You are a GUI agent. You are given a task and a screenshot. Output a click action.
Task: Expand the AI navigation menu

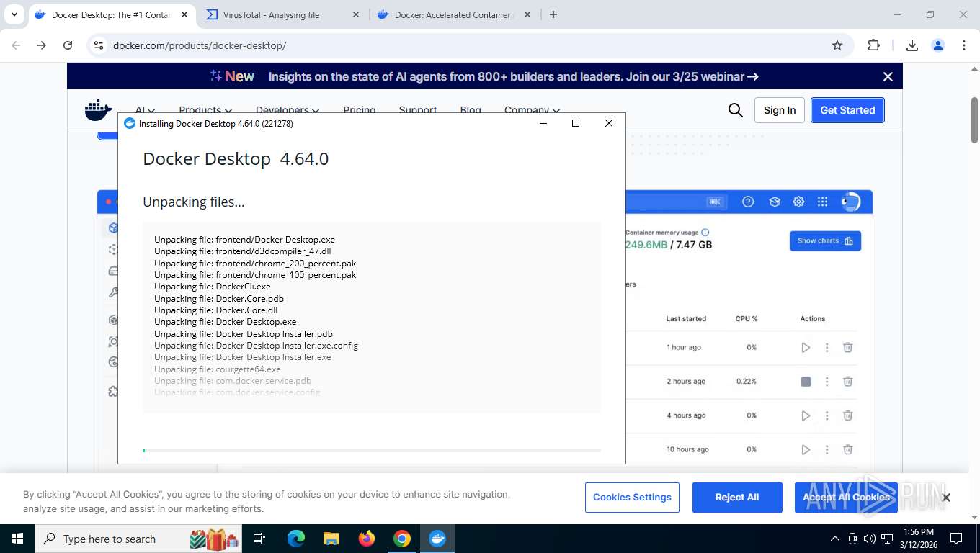(x=145, y=110)
